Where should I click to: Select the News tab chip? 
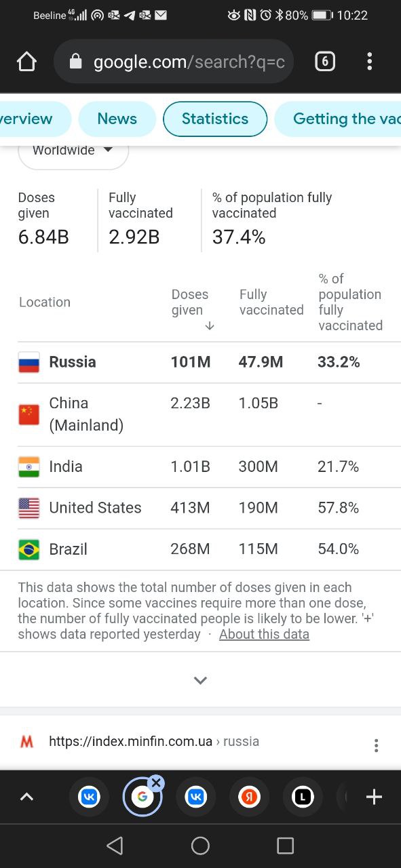117,119
